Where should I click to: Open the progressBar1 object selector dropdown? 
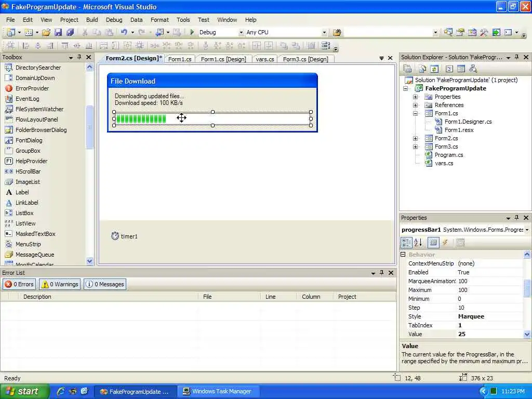tap(527, 230)
